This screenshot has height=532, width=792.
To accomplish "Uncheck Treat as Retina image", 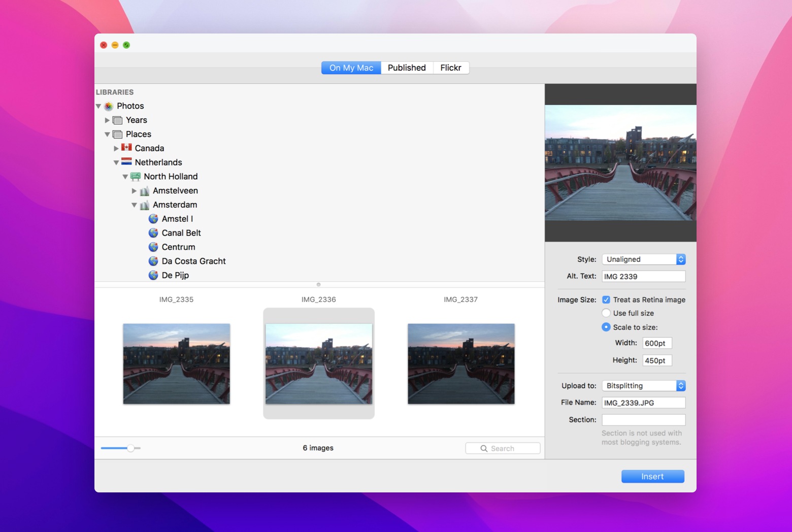I will (606, 300).
